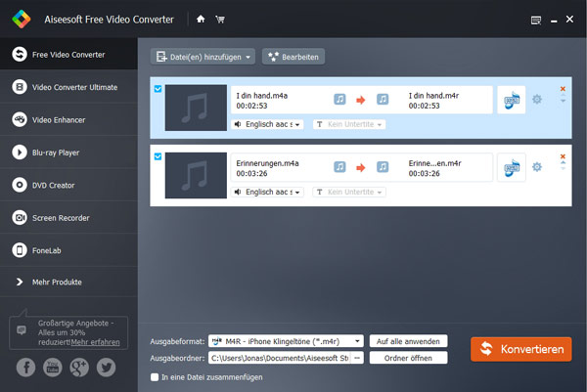Enable In eine Datei zusammenfügen checkbox
The width and height of the screenshot is (587, 392).
pyautogui.click(x=154, y=376)
